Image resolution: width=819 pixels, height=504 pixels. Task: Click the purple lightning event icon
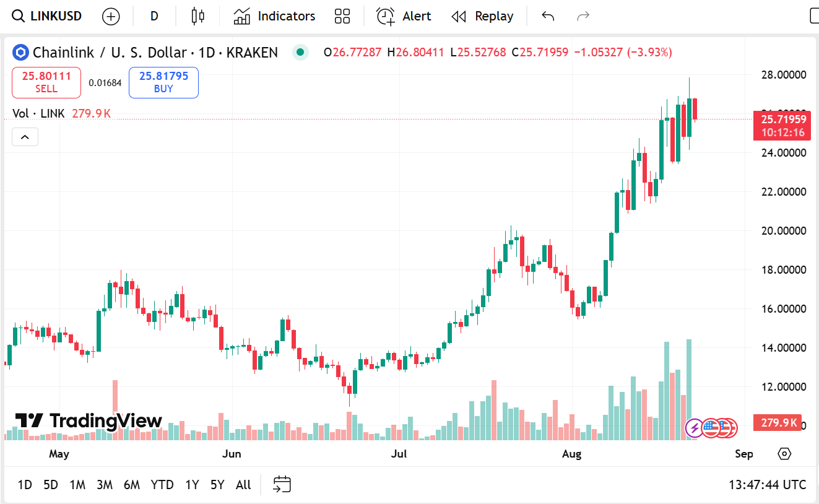(x=695, y=427)
